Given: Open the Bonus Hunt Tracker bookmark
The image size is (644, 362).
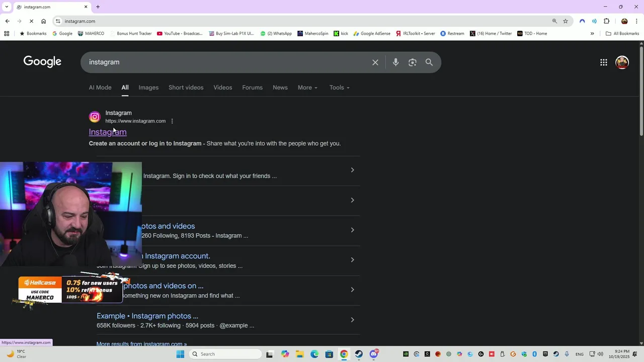Looking at the screenshot, I should pyautogui.click(x=130, y=34).
